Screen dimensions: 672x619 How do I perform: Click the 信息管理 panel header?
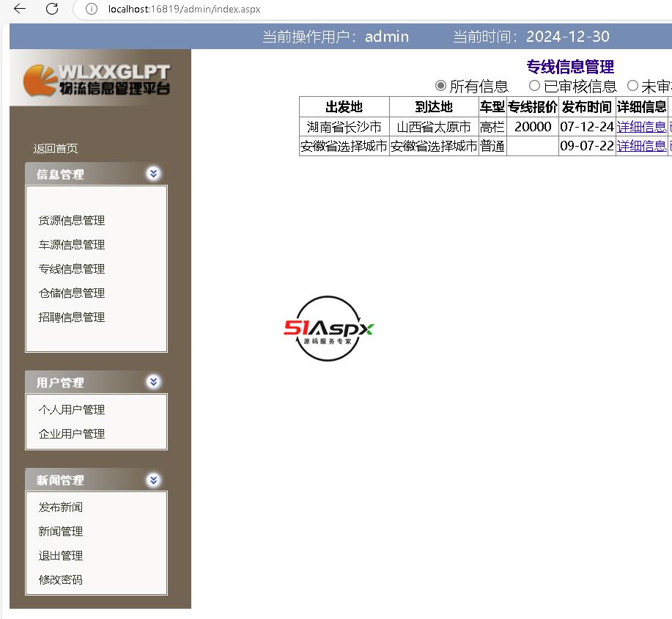click(96, 174)
